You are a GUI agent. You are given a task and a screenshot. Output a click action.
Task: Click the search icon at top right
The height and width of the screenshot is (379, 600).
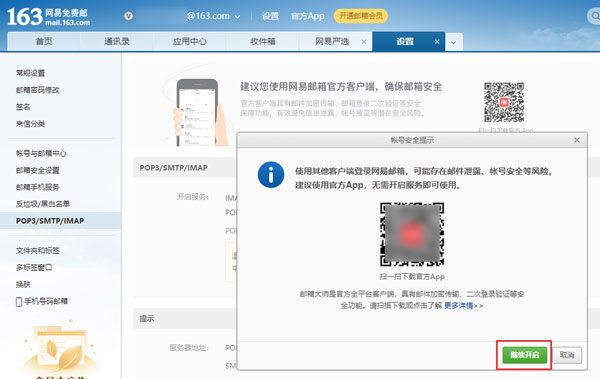[x=595, y=16]
